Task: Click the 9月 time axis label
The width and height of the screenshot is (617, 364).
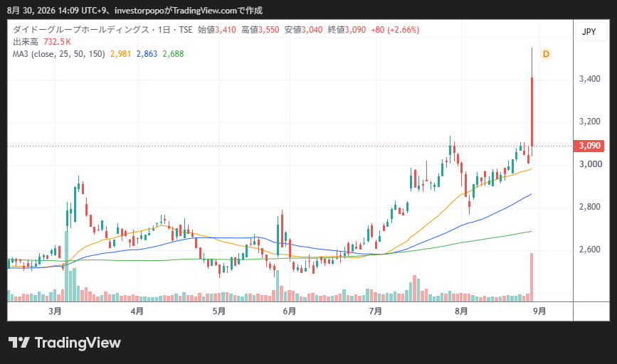Action: (x=539, y=311)
